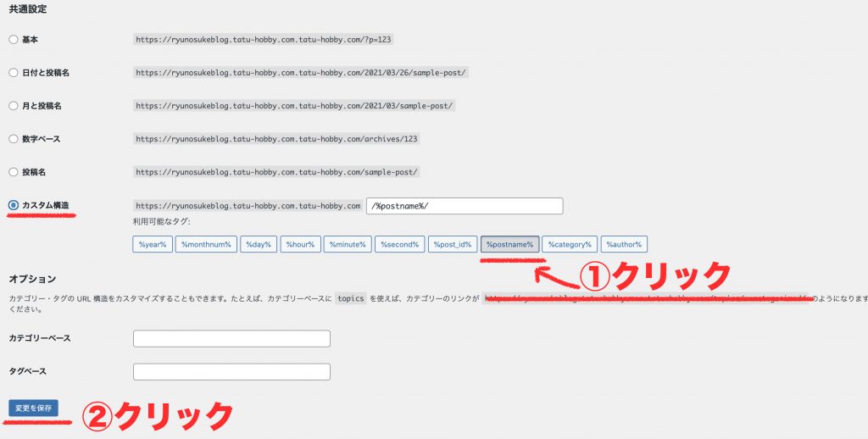
Task: Add the %second% tag
Action: click(x=399, y=244)
